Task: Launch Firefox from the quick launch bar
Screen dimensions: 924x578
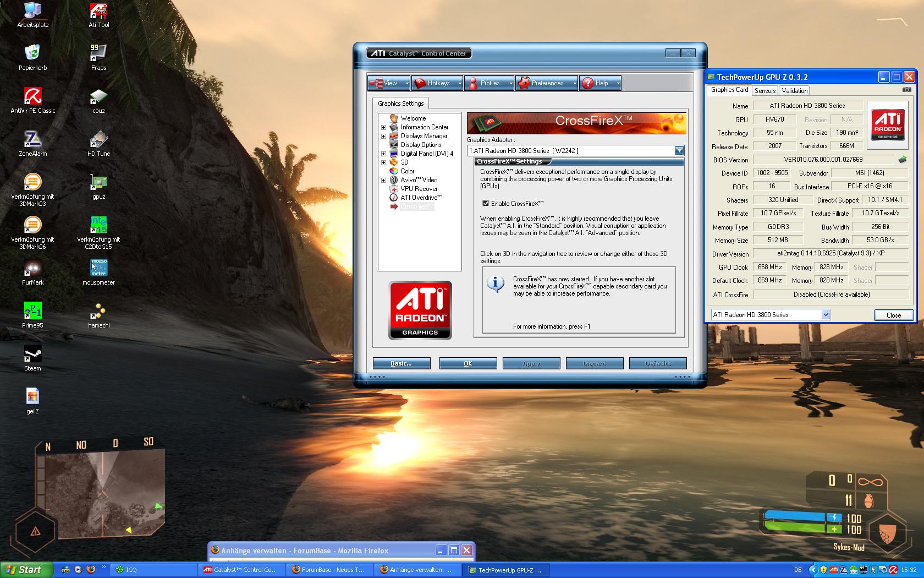Action: pos(91,570)
